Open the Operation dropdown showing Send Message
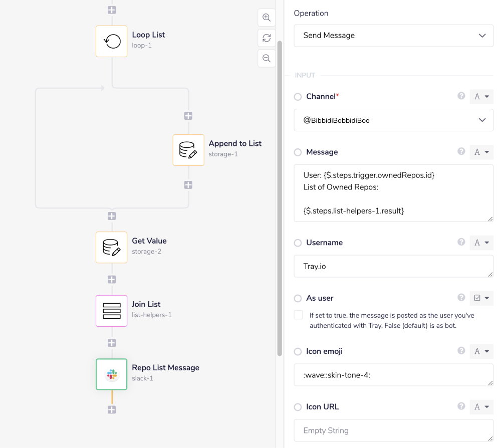This screenshot has height=448, width=501. pos(393,36)
